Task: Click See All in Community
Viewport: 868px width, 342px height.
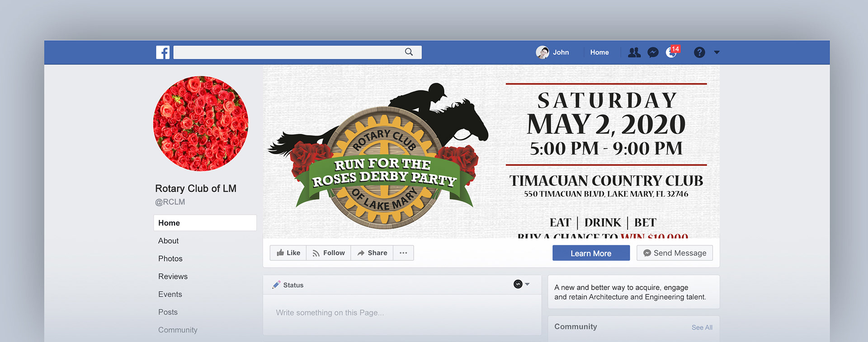Action: point(702,327)
